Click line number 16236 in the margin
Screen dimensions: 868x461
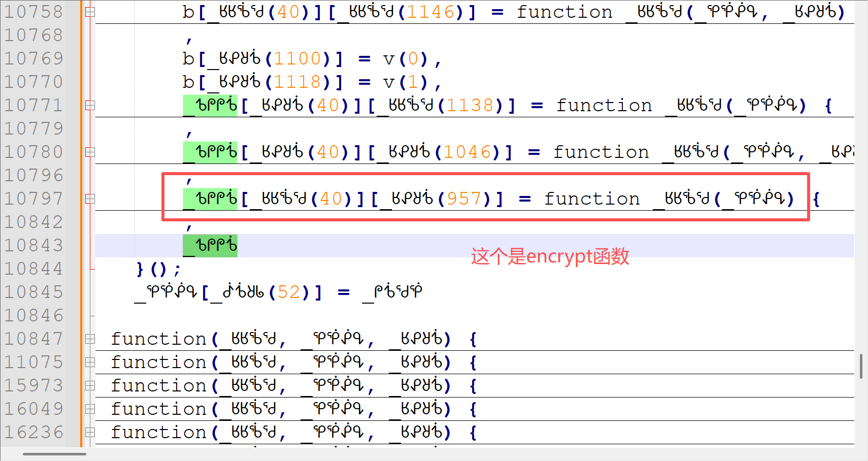(x=34, y=432)
